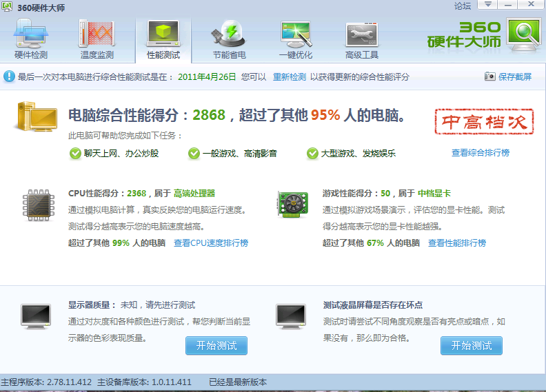
Task: Switch to the 节能省电 tab label
Action: coord(230,55)
